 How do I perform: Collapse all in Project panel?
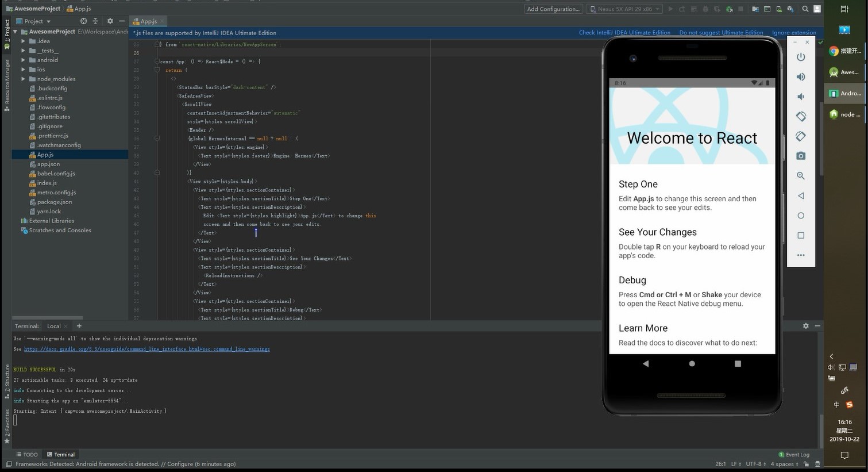point(95,21)
